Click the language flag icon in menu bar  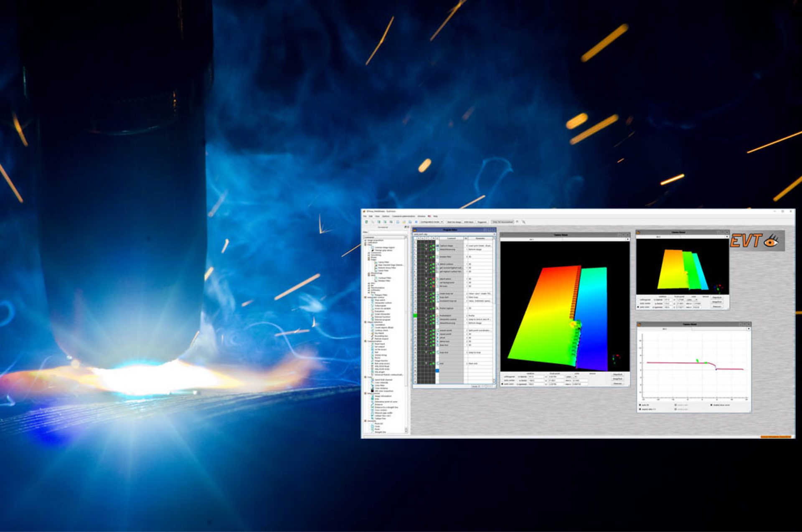(x=429, y=216)
